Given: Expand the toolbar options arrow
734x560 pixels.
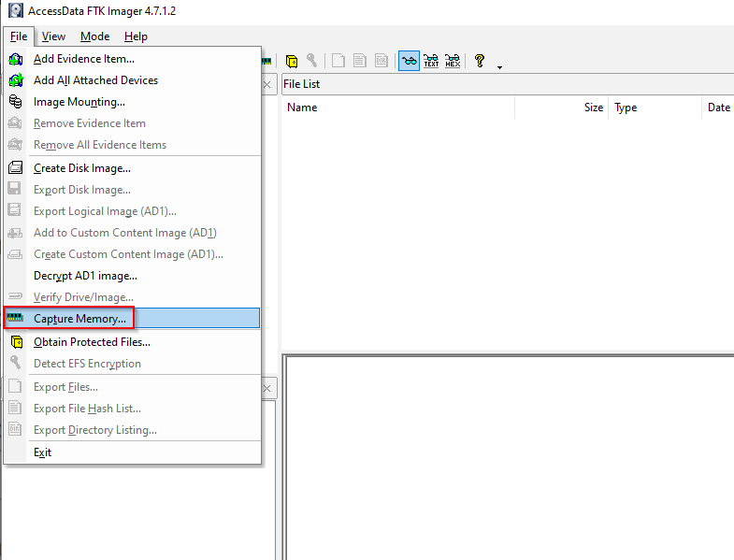Looking at the screenshot, I should [x=499, y=67].
